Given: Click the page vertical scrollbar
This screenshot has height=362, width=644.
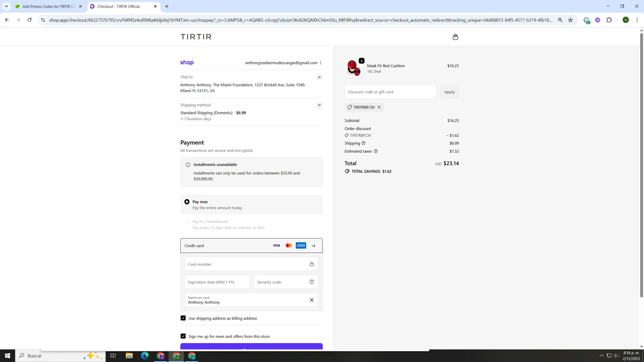Looking at the screenshot, I should (x=641, y=165).
